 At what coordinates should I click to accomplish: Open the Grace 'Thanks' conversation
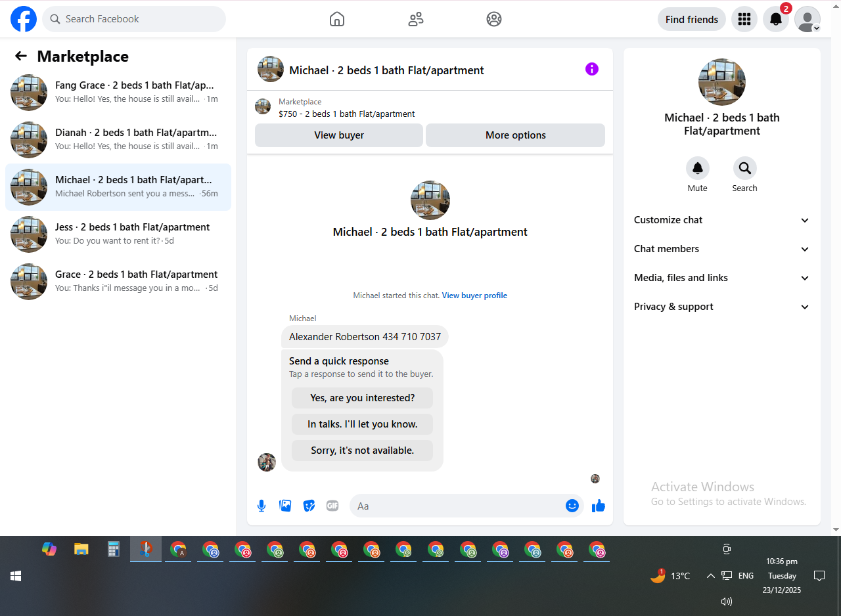[118, 282]
